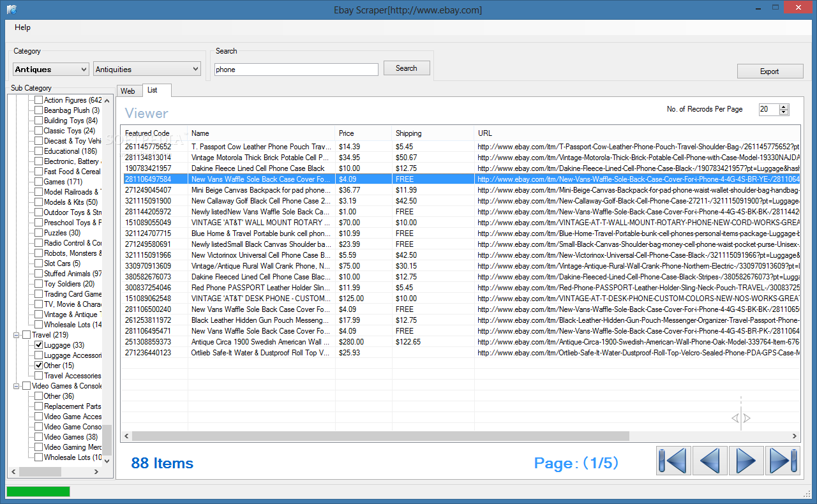Select the Slot Cars (5) tree item
This screenshot has height=504, width=817.
[62, 263]
